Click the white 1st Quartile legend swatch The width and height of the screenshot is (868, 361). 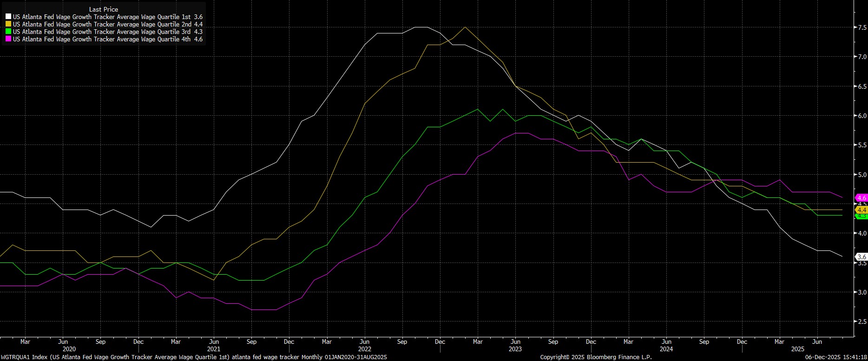8,17
